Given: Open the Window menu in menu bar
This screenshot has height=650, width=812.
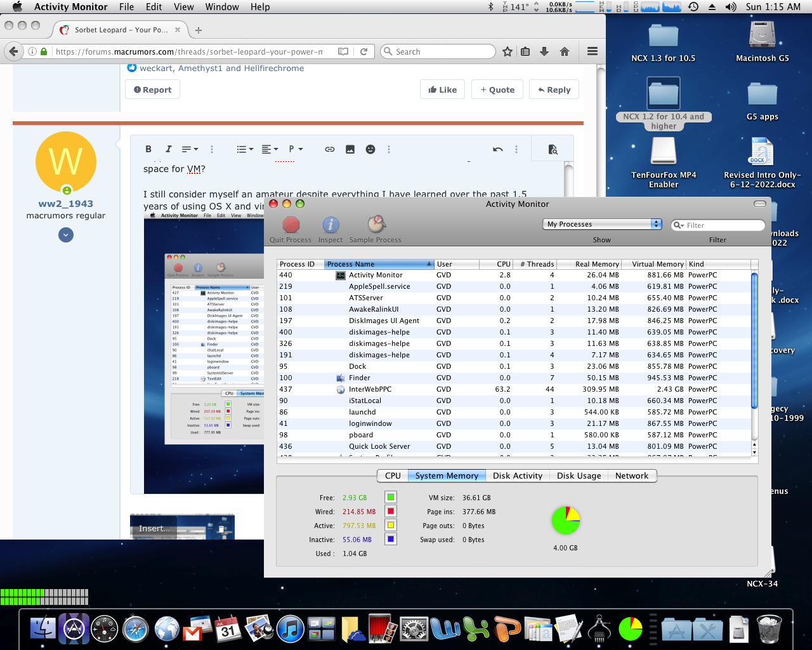Looking at the screenshot, I should [222, 7].
